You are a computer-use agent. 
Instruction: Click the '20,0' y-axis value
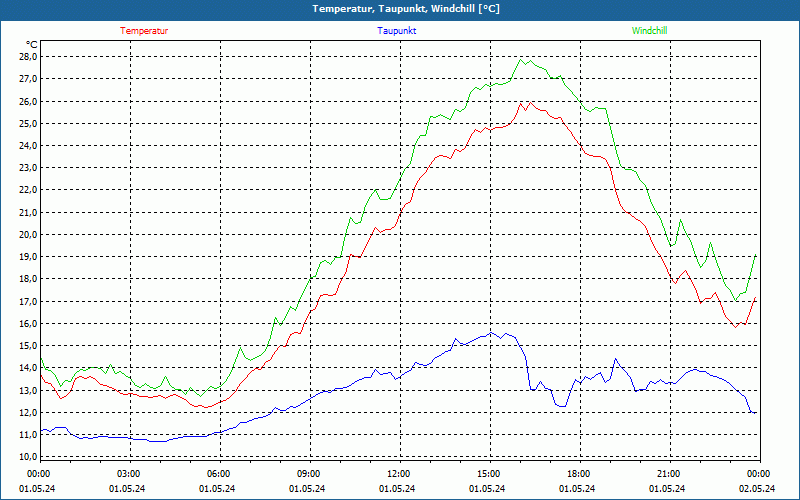pos(28,234)
